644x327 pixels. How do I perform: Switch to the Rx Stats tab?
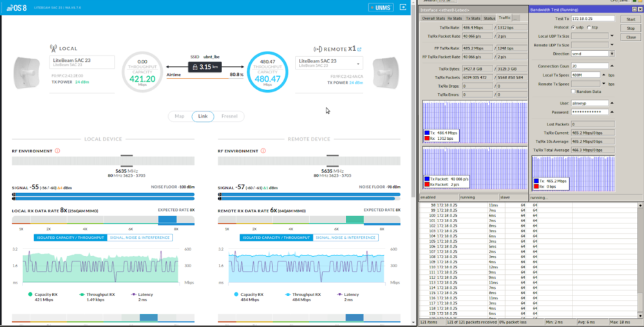pos(455,18)
